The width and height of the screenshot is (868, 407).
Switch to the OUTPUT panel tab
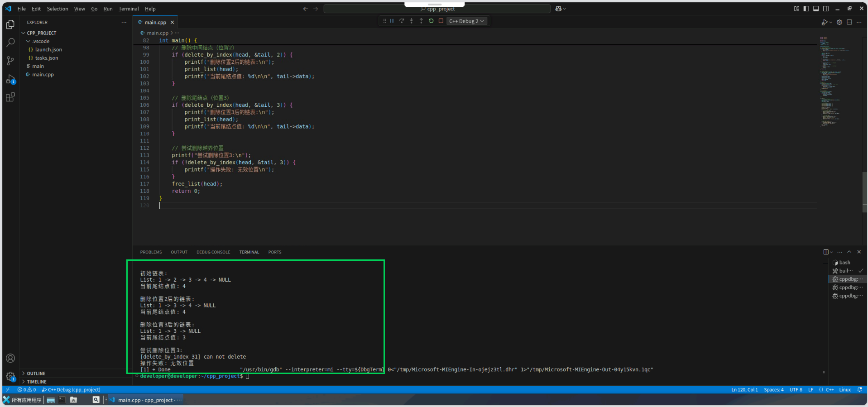point(179,252)
